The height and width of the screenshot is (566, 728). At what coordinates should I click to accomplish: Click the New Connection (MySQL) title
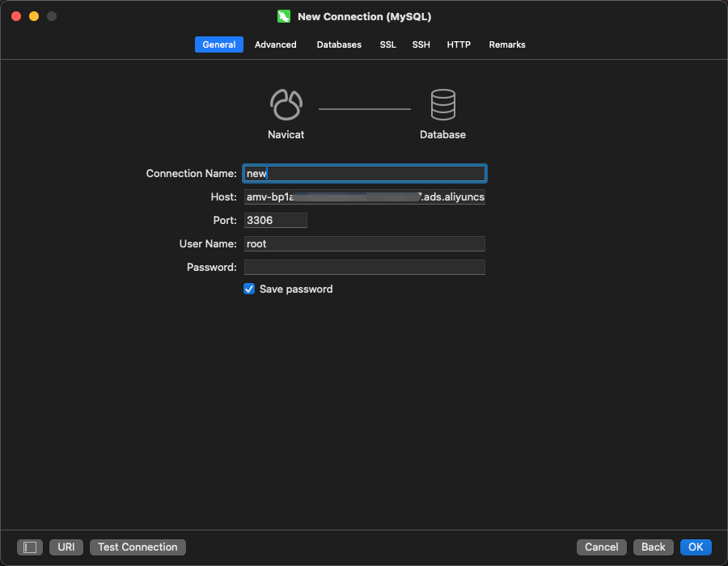pyautogui.click(x=365, y=17)
